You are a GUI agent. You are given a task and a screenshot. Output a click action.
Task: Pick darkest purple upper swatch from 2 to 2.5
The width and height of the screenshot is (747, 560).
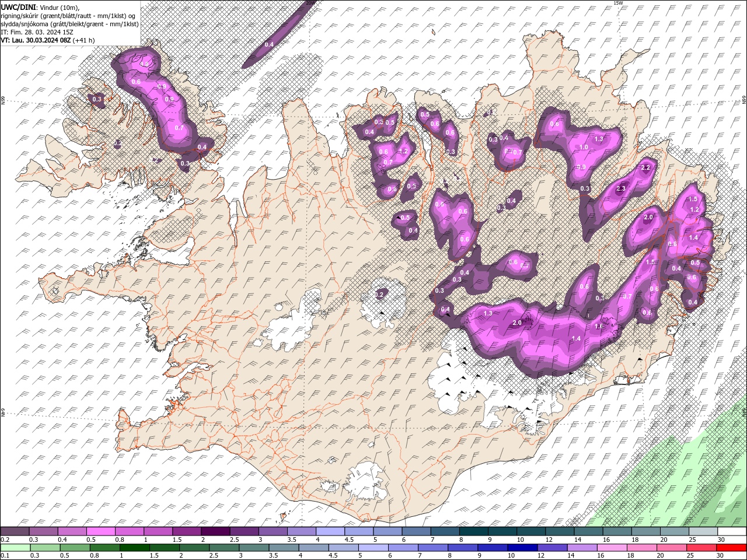click(215, 531)
